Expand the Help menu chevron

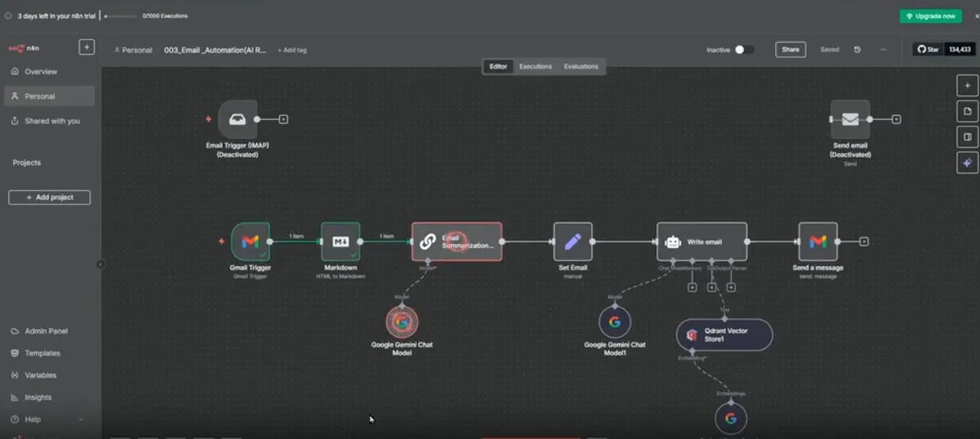click(81, 419)
